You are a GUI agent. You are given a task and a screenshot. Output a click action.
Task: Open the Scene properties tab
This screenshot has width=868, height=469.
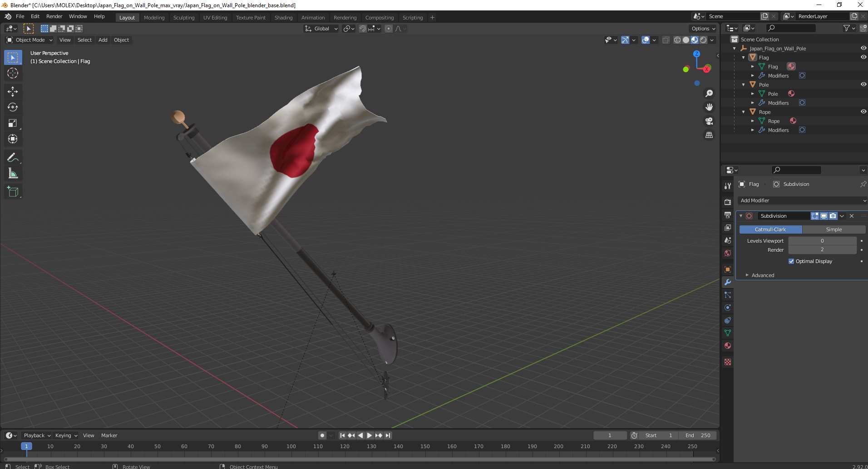tap(728, 240)
